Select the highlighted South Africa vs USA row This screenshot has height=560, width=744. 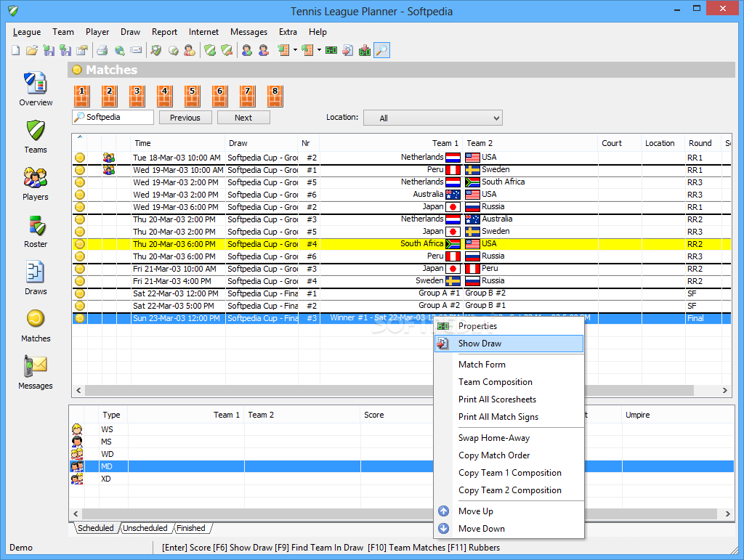click(x=401, y=244)
